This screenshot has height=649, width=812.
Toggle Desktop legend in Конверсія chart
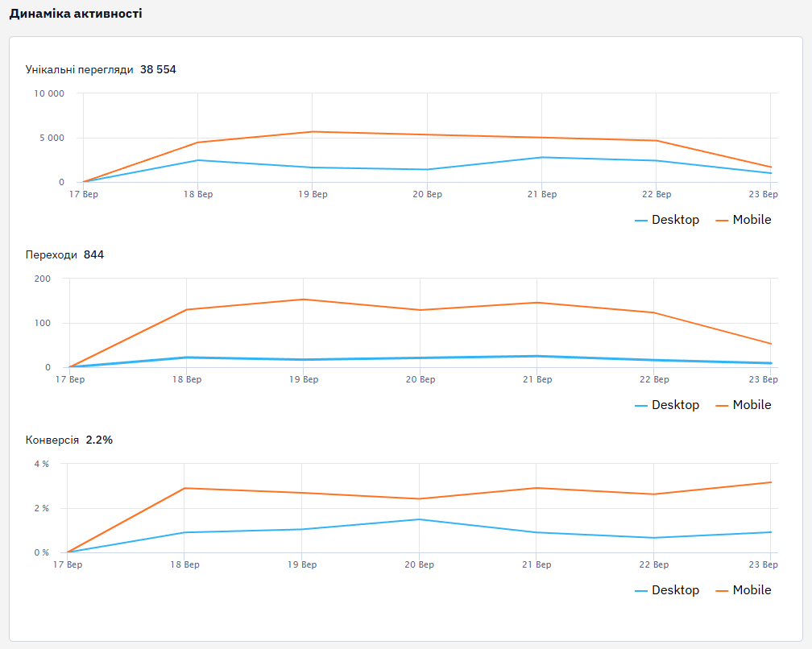(x=667, y=590)
